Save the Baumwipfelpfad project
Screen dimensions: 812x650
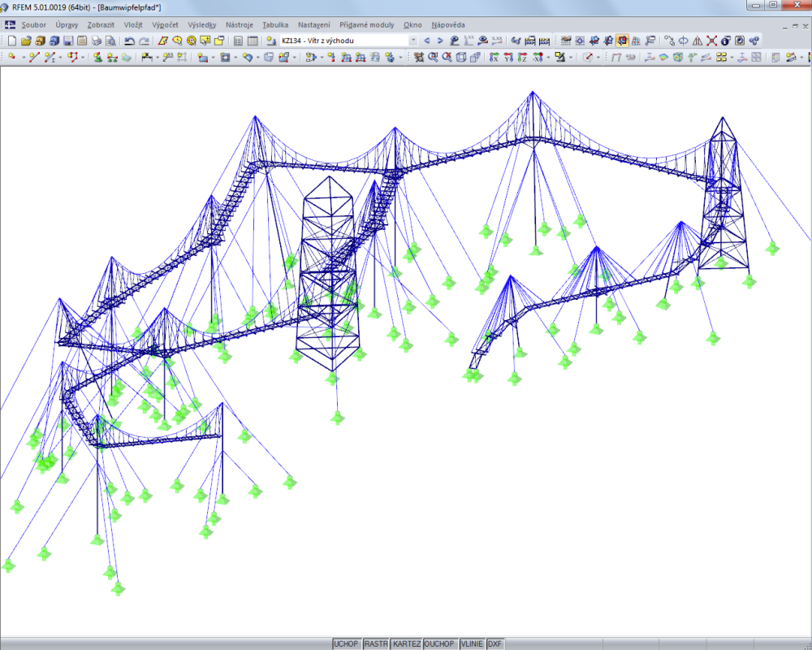tap(68, 40)
